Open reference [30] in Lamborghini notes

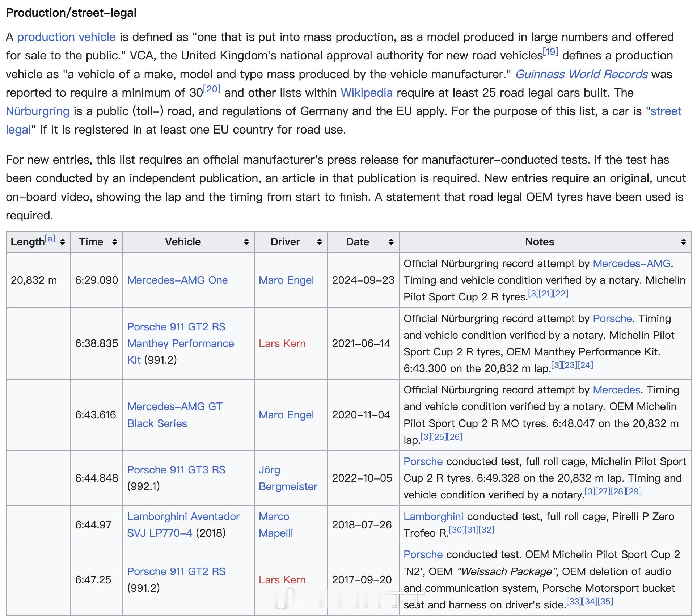pyautogui.click(x=456, y=530)
